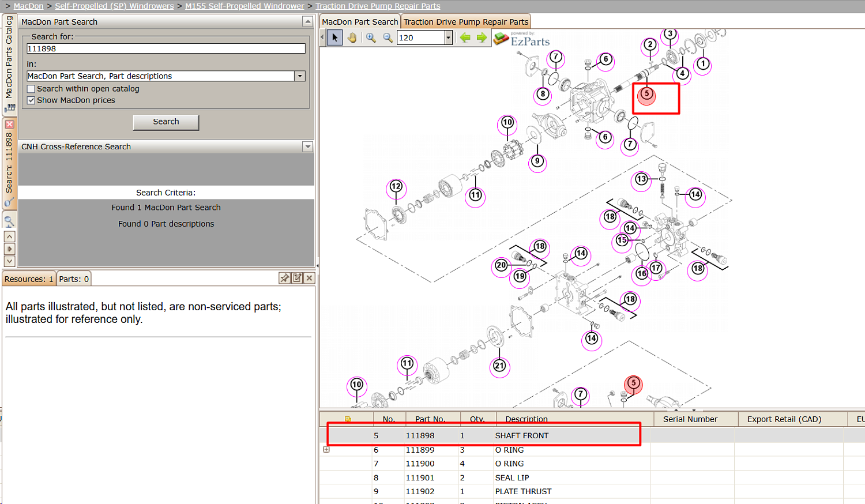
Task: Pin the resources panel
Action: click(x=284, y=278)
